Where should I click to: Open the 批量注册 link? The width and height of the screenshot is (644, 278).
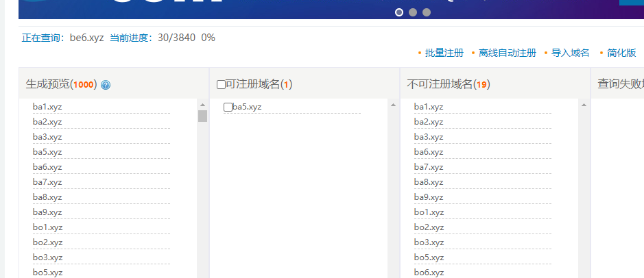[444, 53]
